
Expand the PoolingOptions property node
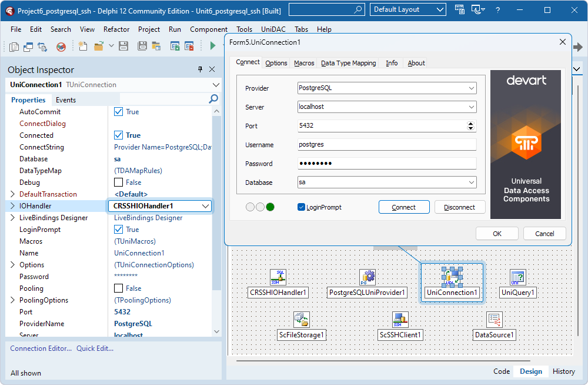13,300
